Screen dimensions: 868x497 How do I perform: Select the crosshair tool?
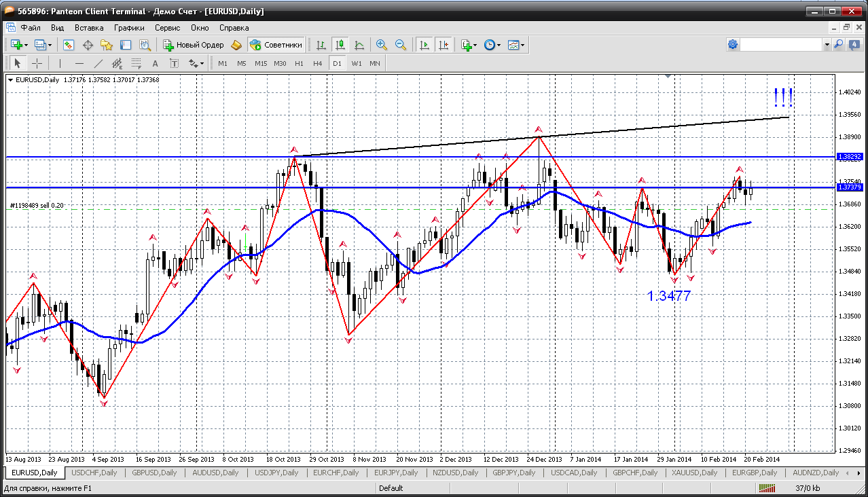click(37, 63)
